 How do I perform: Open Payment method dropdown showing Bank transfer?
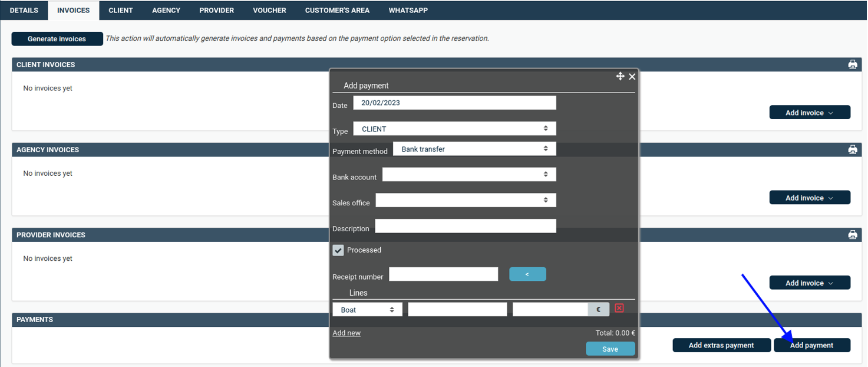point(474,149)
